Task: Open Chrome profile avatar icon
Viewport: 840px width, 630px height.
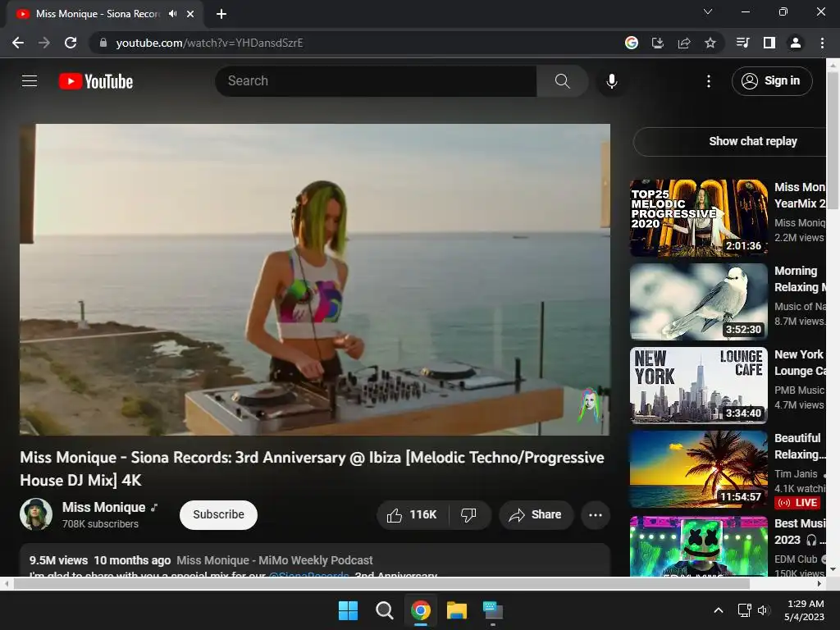Action: 796,43
